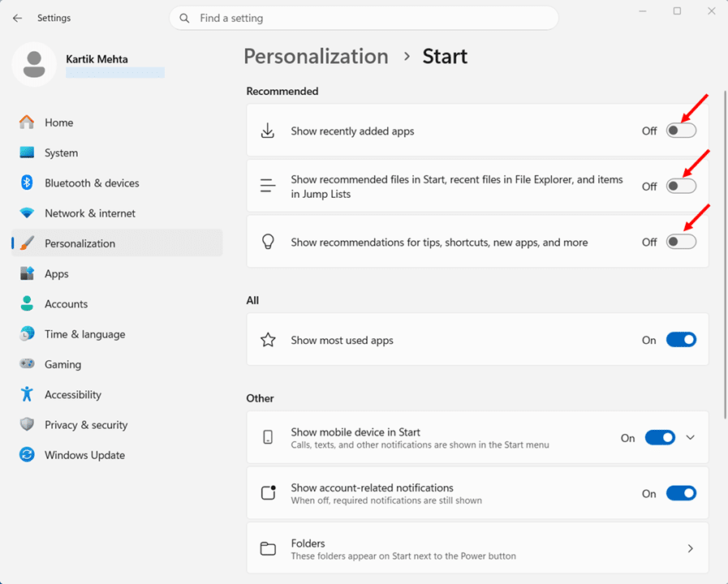The width and height of the screenshot is (728, 584).
Task: Open Bluetooth & devices via its icon
Action: click(27, 183)
